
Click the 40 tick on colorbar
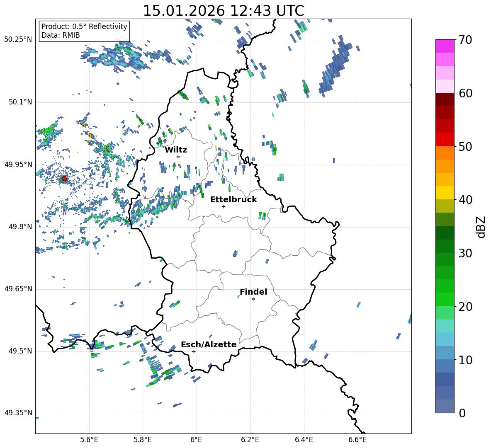465,200
